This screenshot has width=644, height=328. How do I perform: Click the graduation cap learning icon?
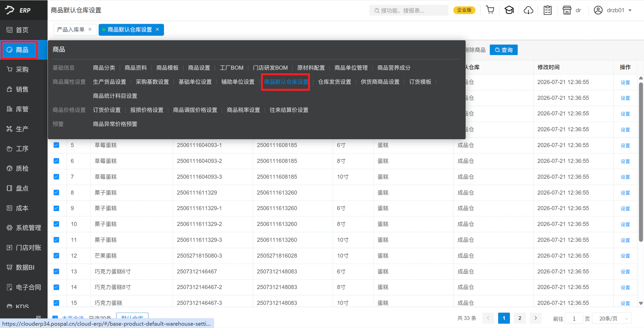(509, 10)
